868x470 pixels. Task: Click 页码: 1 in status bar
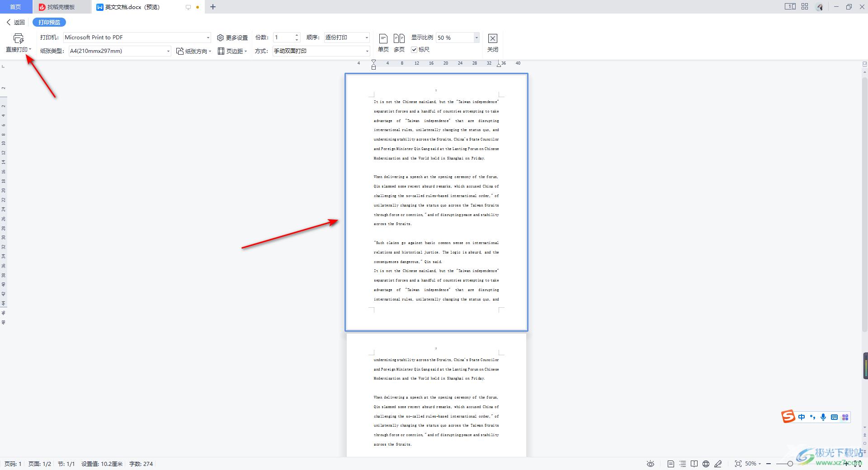[x=13, y=464]
